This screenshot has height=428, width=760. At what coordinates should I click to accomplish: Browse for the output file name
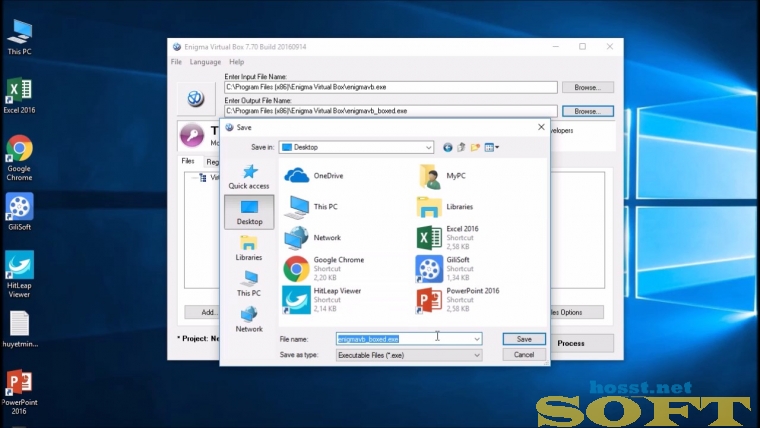587,111
